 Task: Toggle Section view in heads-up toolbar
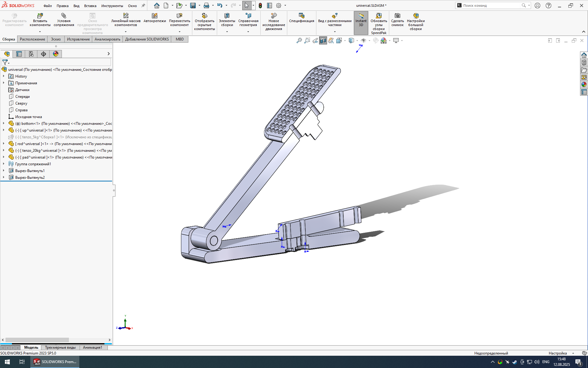pyautogui.click(x=323, y=40)
